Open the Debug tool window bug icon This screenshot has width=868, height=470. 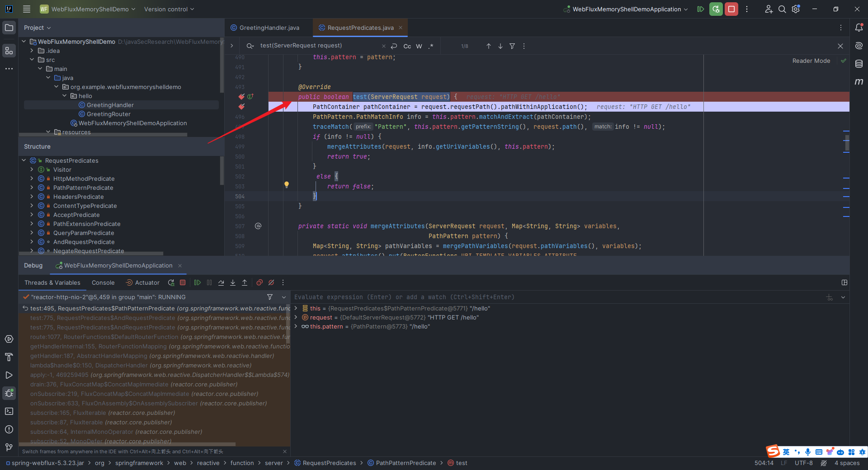[9, 393]
